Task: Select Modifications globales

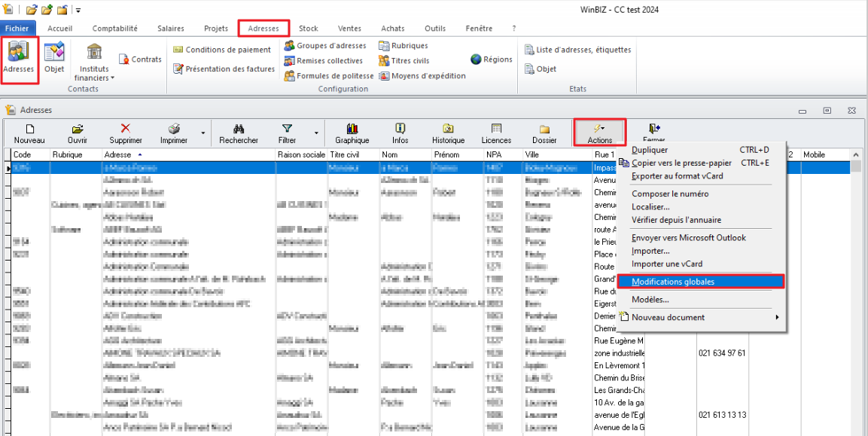Action: [702, 282]
